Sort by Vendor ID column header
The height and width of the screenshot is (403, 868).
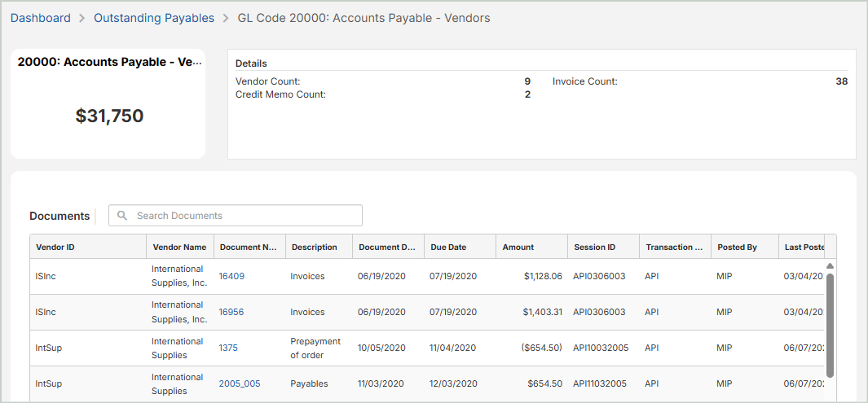tap(55, 247)
